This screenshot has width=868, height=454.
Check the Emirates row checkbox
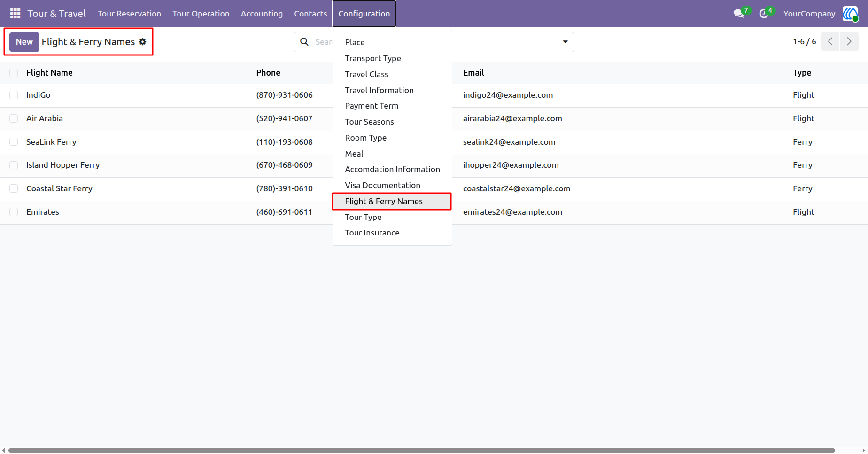click(14, 212)
